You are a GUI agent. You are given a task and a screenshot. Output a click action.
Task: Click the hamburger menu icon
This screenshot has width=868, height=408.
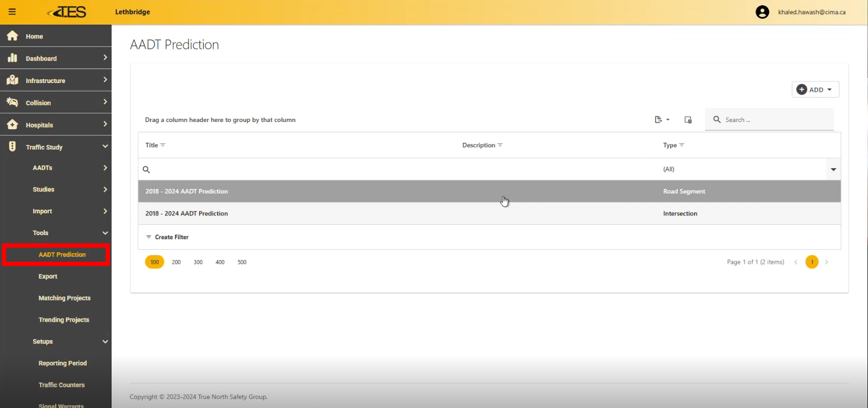pos(12,12)
